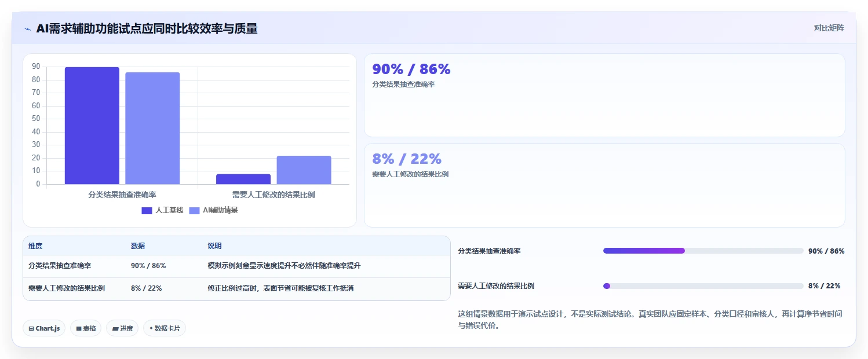Click the 8% / 22% data card value
Screen dimensions: 868x359
click(x=407, y=159)
